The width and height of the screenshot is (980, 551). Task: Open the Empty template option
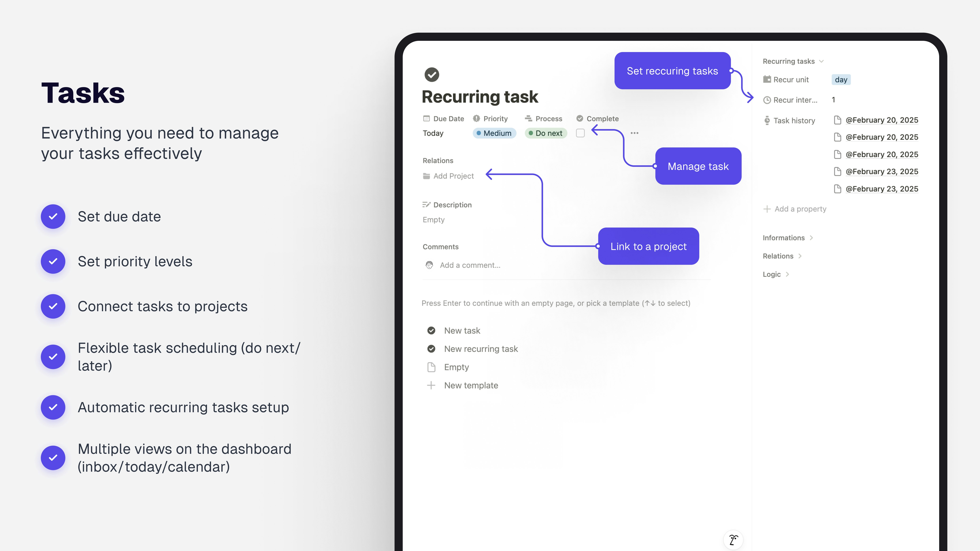click(456, 367)
